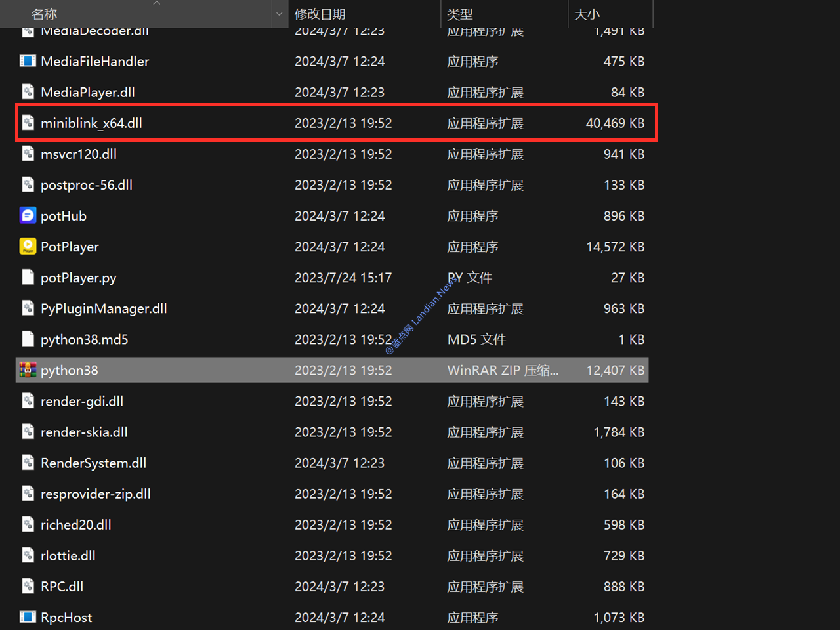Select the RenderSystem.dll file name
This screenshot has width=840, height=630.
point(93,463)
